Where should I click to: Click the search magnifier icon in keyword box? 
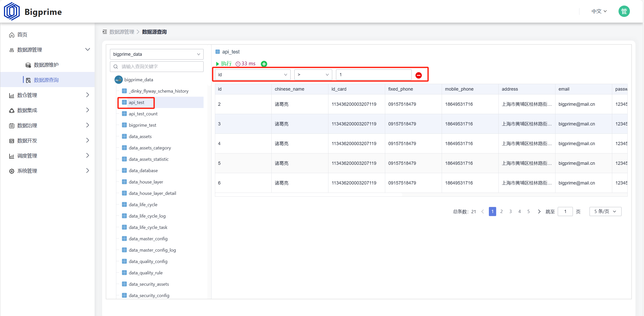[116, 67]
